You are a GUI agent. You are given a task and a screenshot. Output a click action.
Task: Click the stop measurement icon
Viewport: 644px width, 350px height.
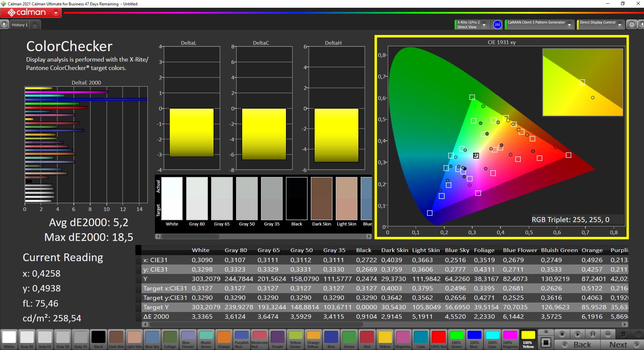click(x=562, y=334)
